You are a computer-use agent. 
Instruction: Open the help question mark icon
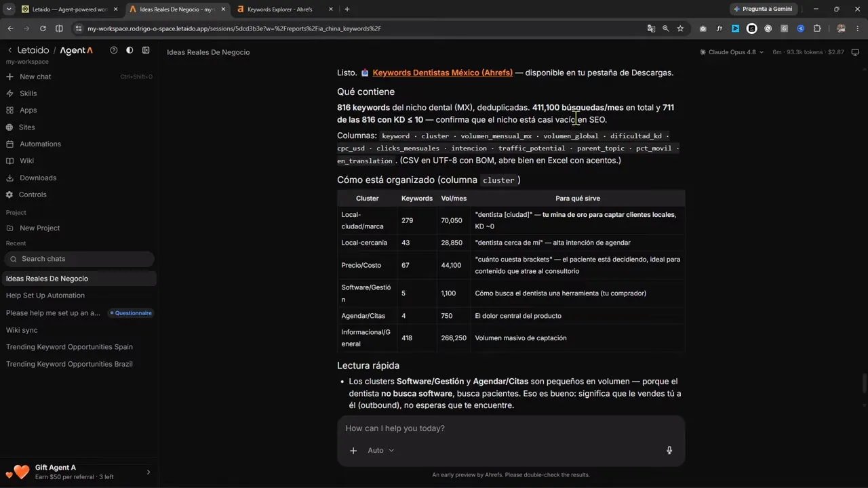pos(113,50)
